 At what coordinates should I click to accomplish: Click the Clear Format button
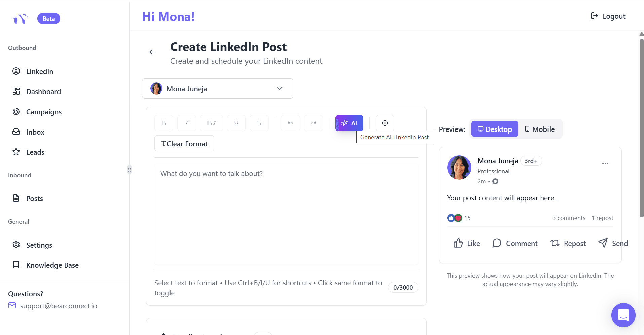coord(184,143)
